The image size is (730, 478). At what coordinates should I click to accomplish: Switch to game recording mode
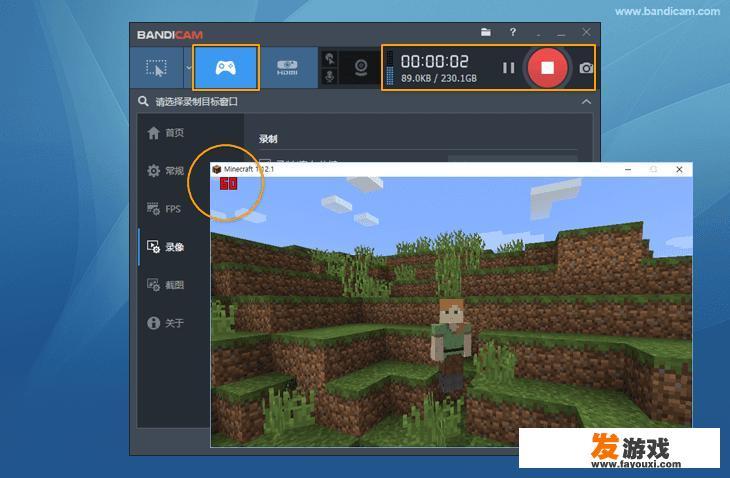[x=226, y=68]
